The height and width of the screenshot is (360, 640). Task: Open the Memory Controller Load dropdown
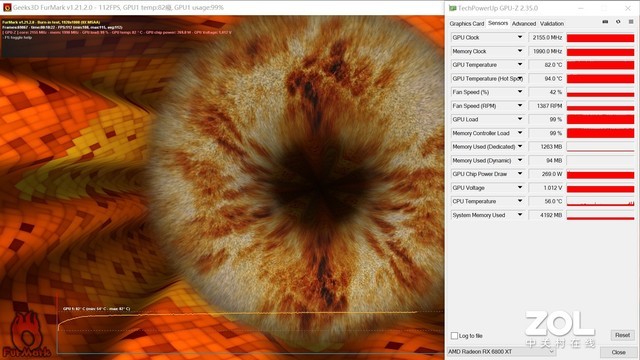[520, 133]
